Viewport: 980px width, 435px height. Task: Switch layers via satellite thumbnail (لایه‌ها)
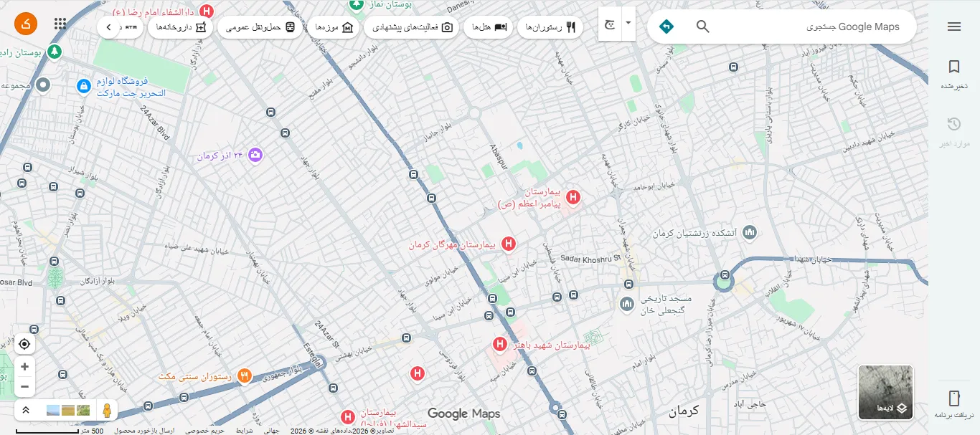click(x=885, y=392)
